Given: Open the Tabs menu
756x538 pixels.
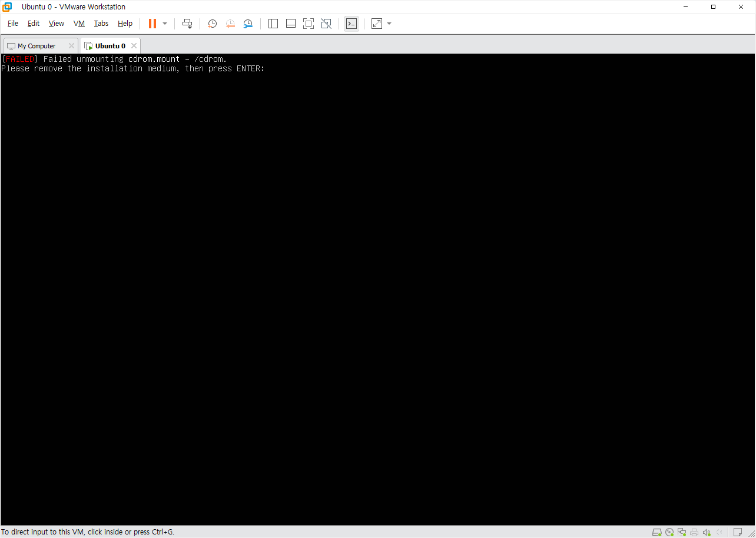Looking at the screenshot, I should pos(101,24).
